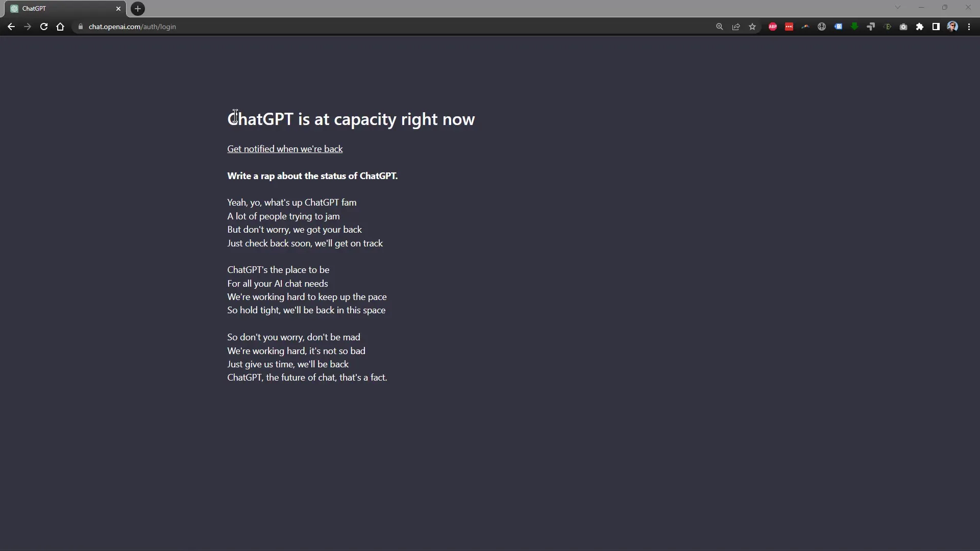Click the browser search magnifier icon

click(719, 26)
